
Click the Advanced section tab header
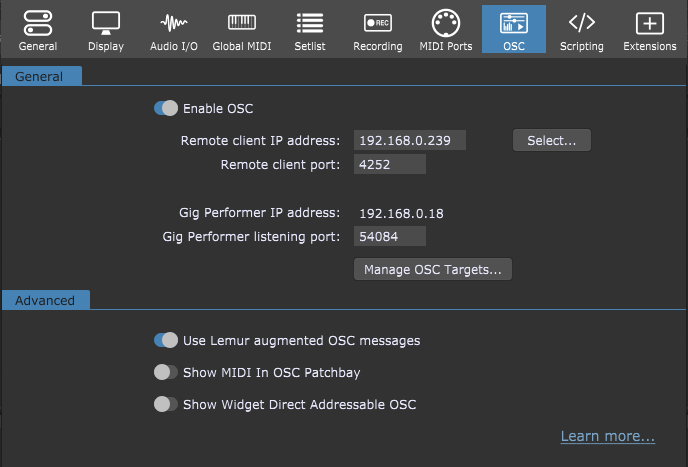[46, 300]
